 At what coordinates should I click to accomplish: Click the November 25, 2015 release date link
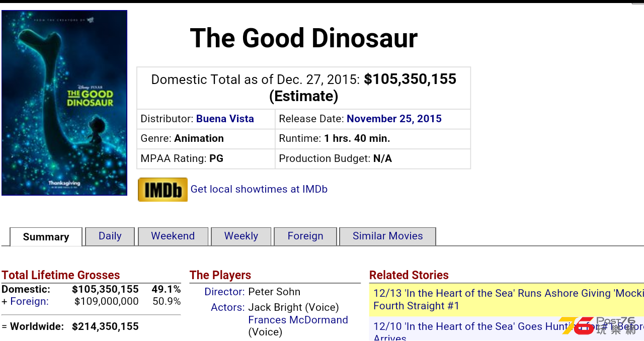pos(394,119)
